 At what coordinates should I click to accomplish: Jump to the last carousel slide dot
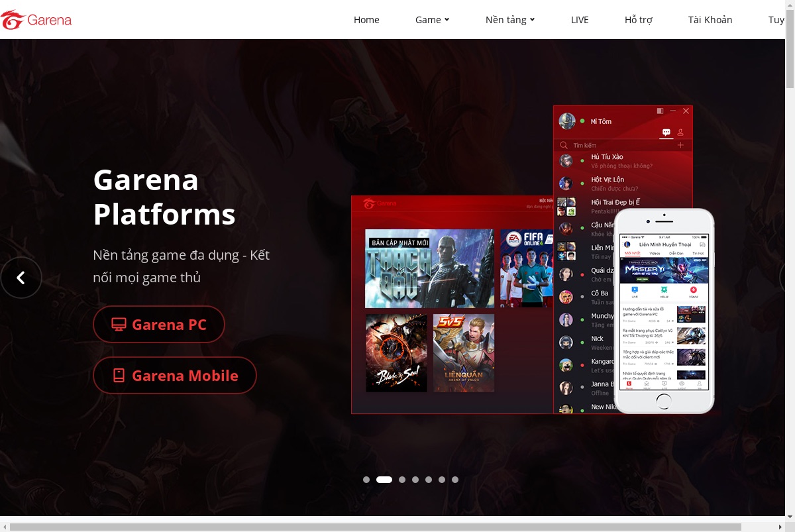[455, 480]
